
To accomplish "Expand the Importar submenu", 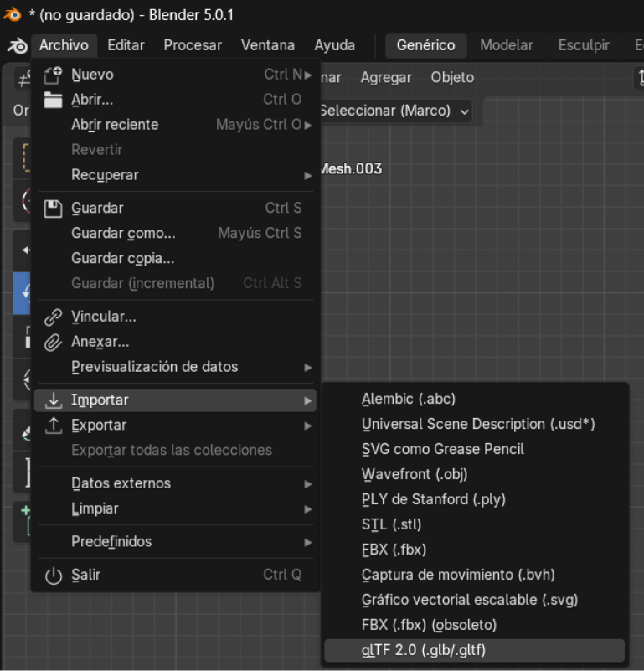I will tap(175, 400).
